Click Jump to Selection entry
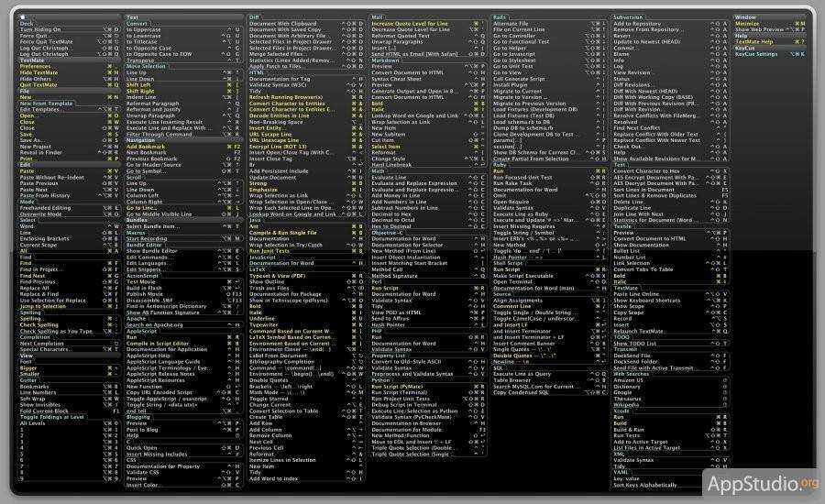This screenshot has height=504, width=825. (42, 306)
